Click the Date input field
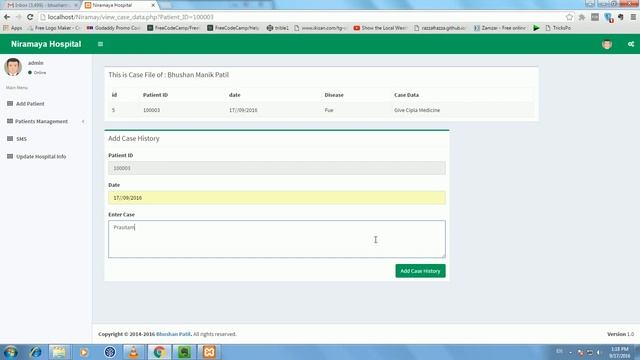640x360 pixels. point(277,198)
